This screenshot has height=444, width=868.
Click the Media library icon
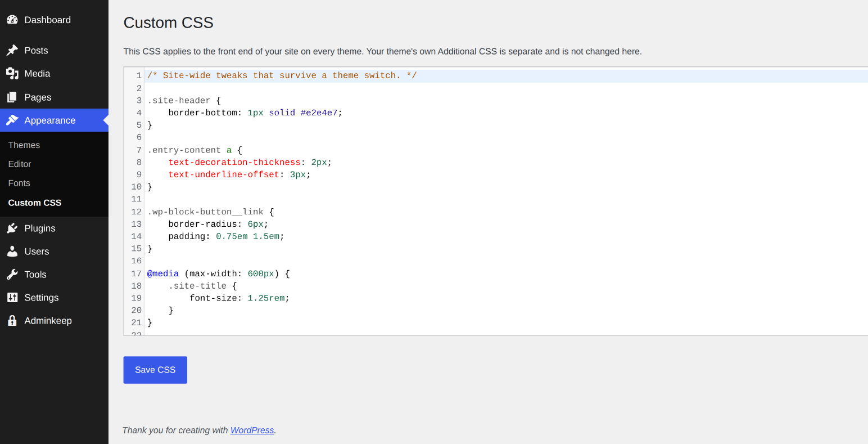pyautogui.click(x=12, y=74)
